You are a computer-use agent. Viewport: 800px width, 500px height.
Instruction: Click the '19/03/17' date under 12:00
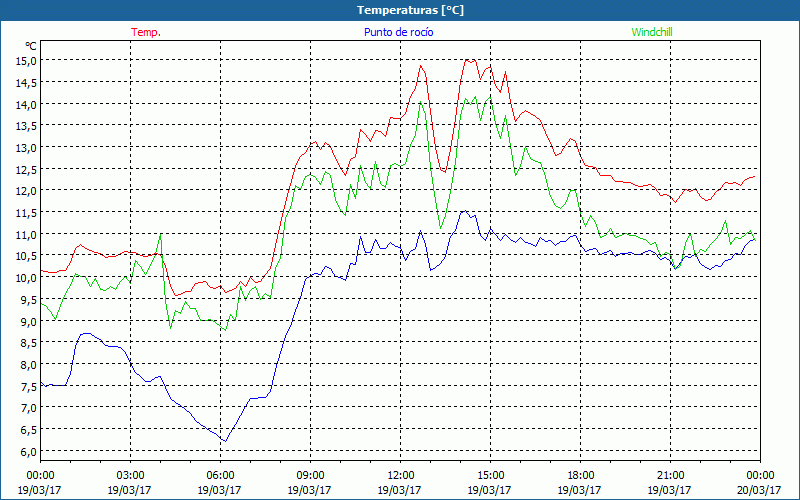(x=399, y=490)
